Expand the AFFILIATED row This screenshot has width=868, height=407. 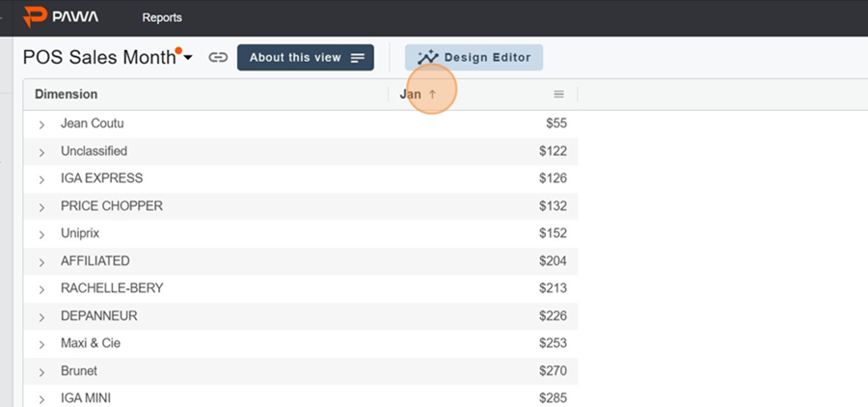tap(41, 262)
